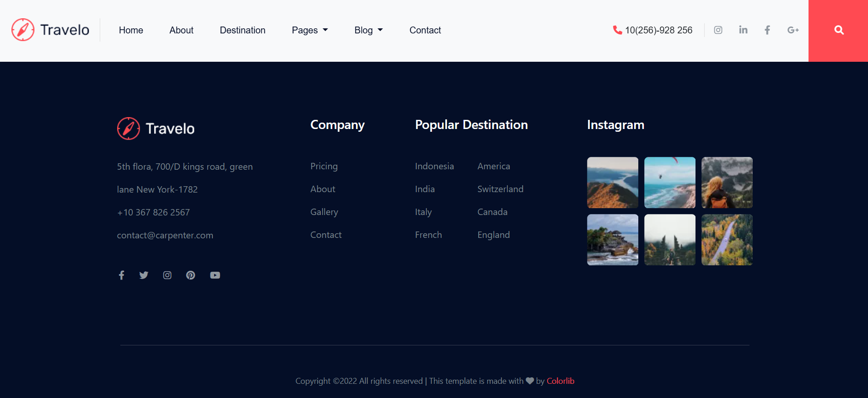Open the footer Pinterest icon

click(x=191, y=275)
